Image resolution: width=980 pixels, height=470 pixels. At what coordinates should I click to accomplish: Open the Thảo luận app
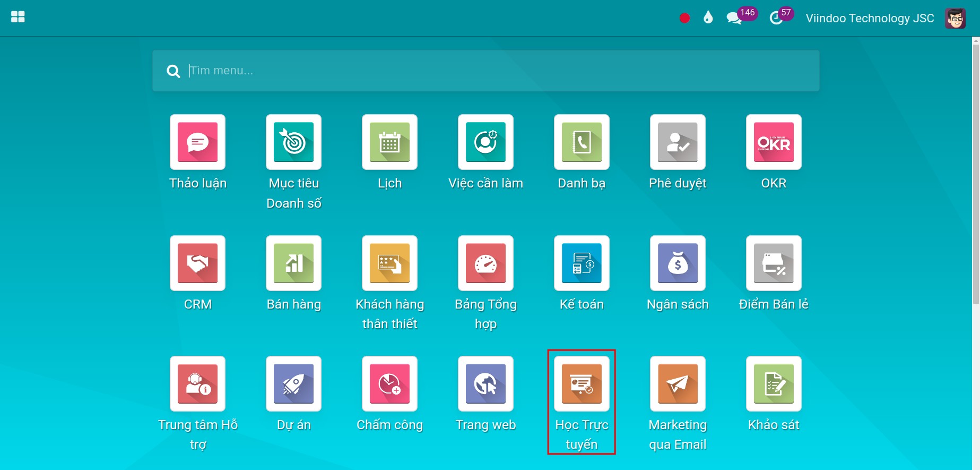click(x=197, y=142)
